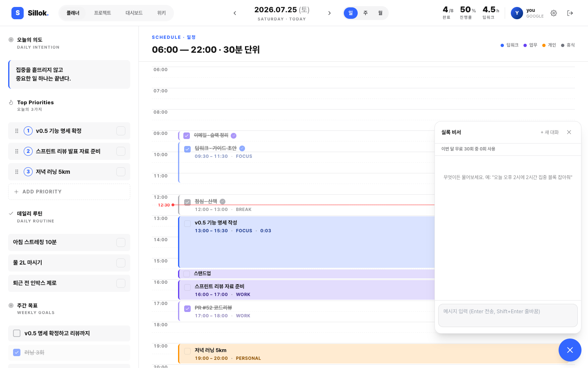
Task: Check weekly goal v0.5 명세 확정하고 리뷰까지
Action: coord(17,333)
